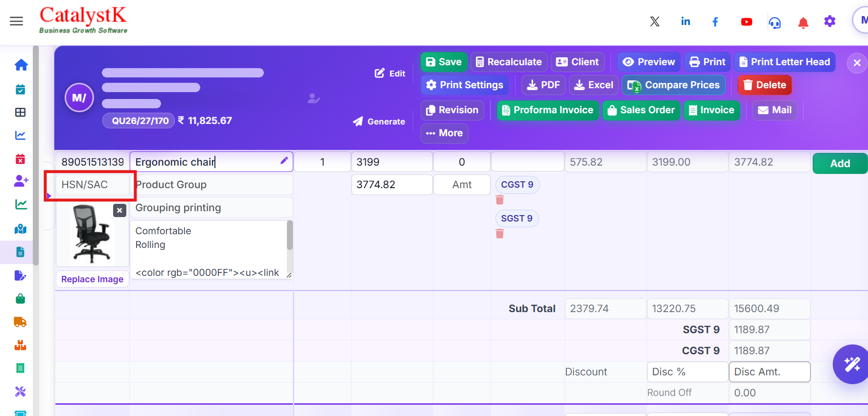Viewport: 868px width, 416px height.
Task: Preview the quotation
Action: 649,62
